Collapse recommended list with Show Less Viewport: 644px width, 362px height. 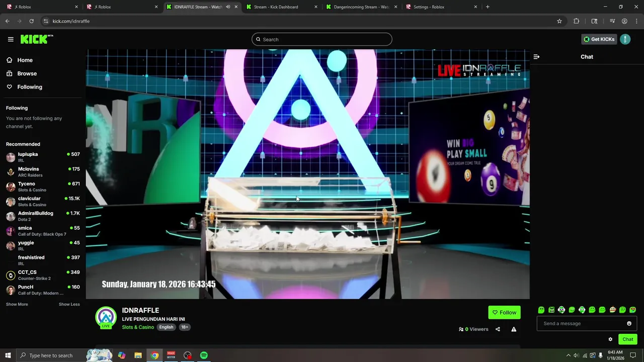(x=69, y=304)
